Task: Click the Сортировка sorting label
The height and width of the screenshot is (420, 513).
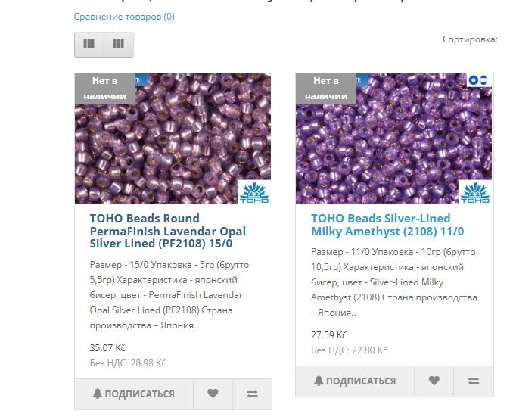Action: (470, 39)
